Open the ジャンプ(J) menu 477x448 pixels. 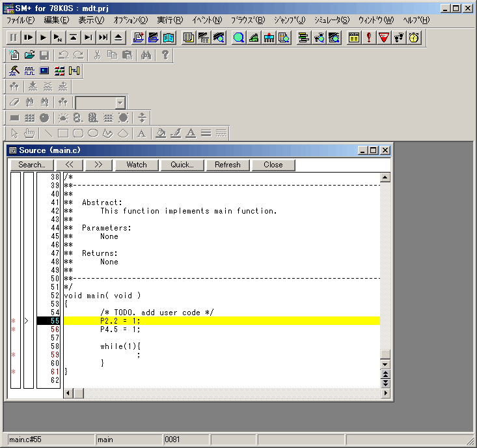[x=290, y=20]
